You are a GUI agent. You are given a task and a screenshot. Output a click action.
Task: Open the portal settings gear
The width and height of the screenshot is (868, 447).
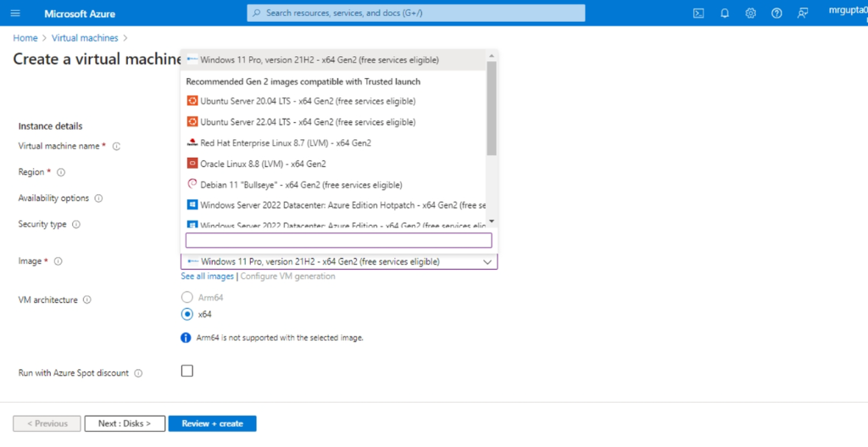point(750,14)
